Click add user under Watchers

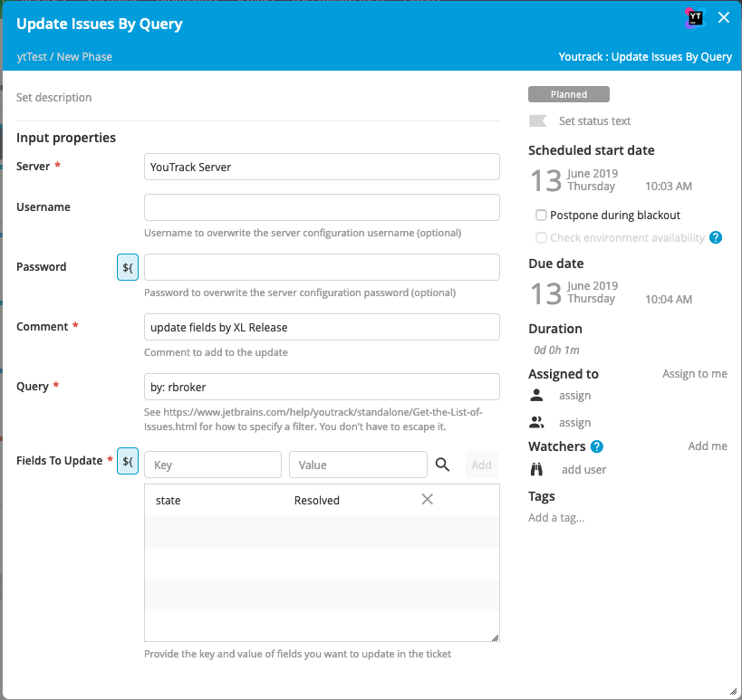click(x=584, y=470)
